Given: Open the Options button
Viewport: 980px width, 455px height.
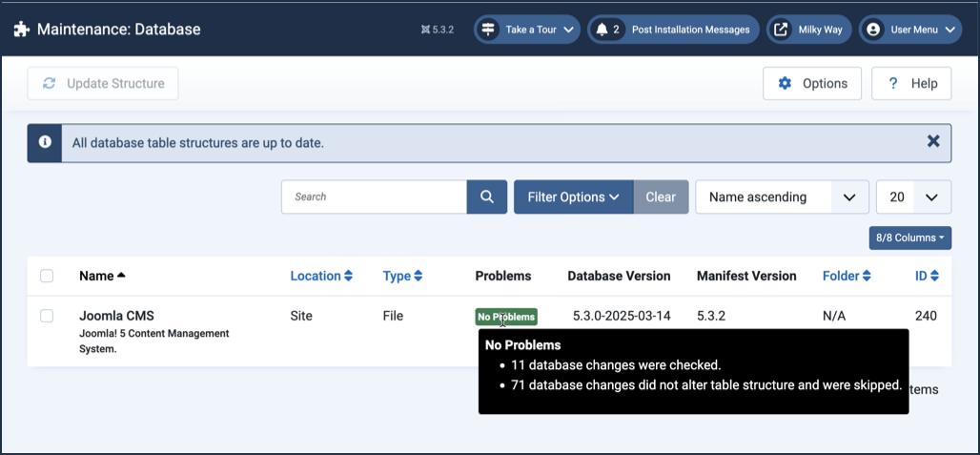Looking at the screenshot, I should coord(812,84).
